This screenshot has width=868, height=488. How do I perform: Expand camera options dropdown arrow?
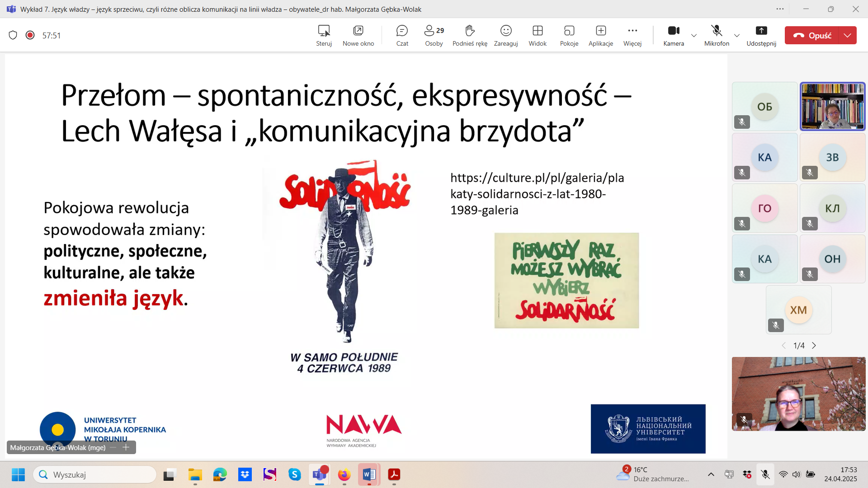click(693, 35)
